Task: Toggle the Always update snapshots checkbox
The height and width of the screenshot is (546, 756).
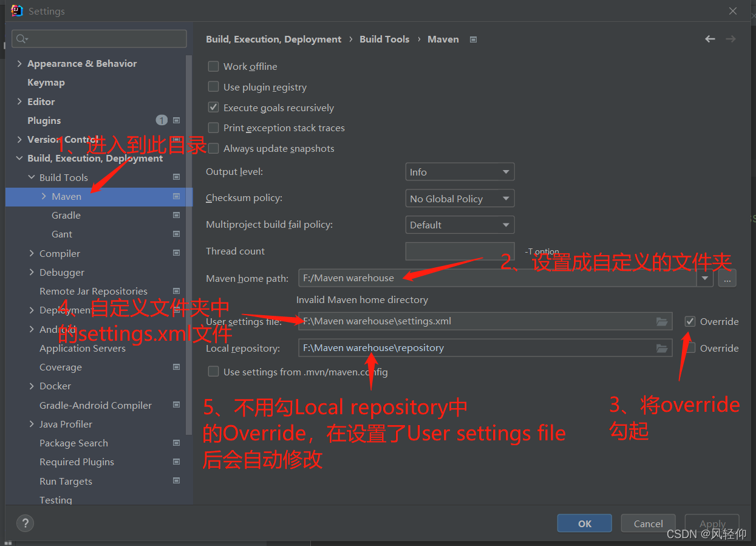Action: (x=213, y=148)
